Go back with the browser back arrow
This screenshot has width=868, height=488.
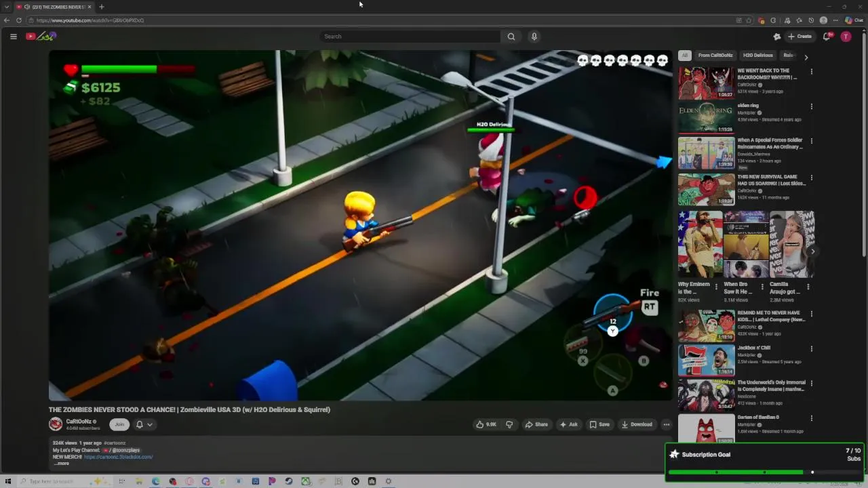[7, 20]
